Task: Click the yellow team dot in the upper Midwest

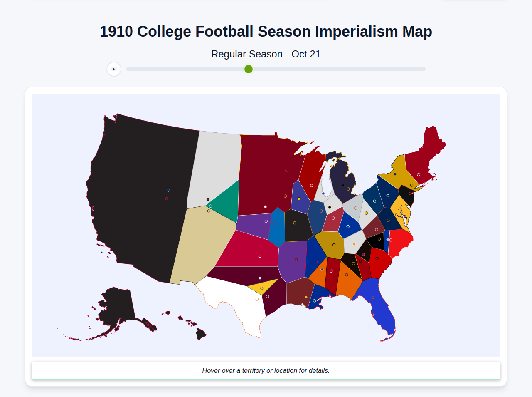Action: pyautogui.click(x=286, y=170)
